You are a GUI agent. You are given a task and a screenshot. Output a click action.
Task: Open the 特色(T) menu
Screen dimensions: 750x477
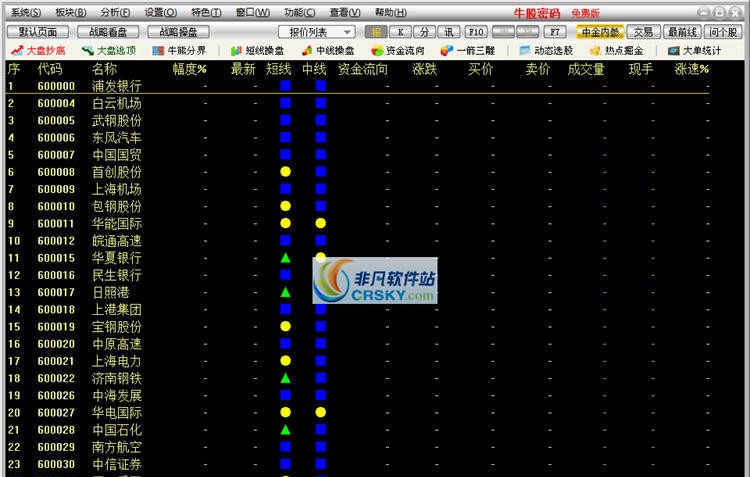[206, 12]
